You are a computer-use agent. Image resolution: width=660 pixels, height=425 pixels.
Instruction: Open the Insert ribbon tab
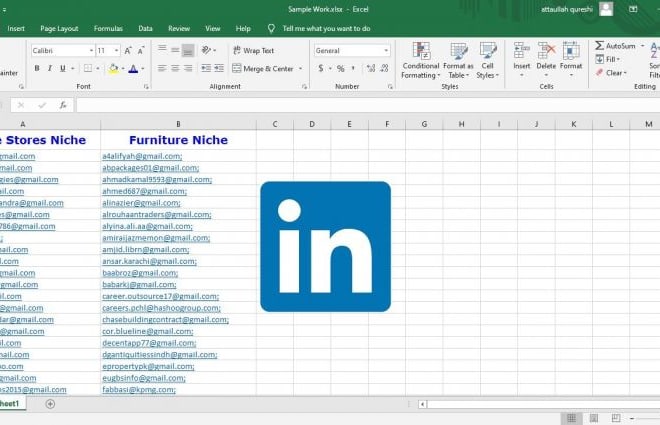click(x=16, y=29)
